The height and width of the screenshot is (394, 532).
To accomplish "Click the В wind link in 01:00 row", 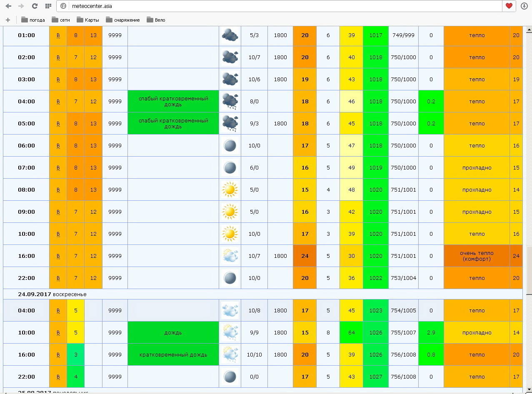I will coord(58,35).
